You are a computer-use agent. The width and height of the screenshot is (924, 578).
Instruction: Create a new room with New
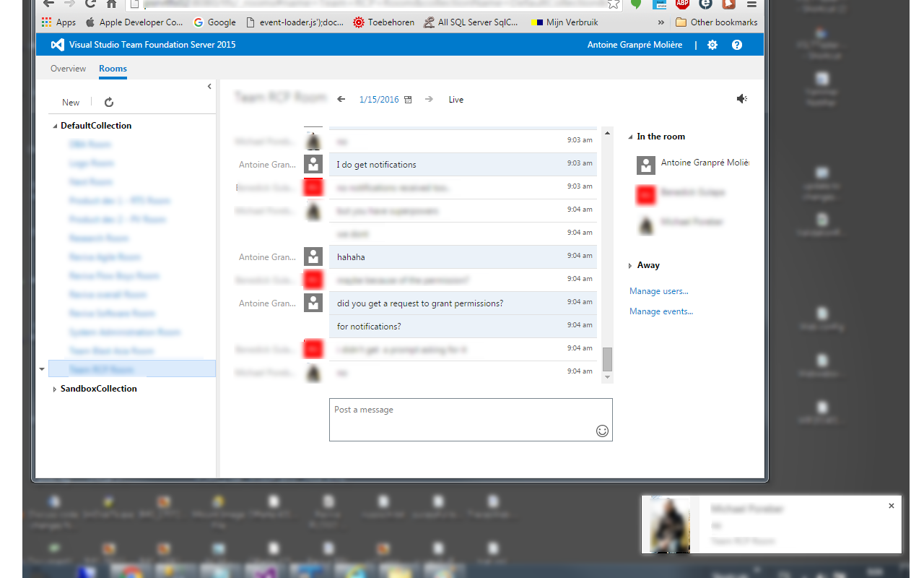[71, 103]
